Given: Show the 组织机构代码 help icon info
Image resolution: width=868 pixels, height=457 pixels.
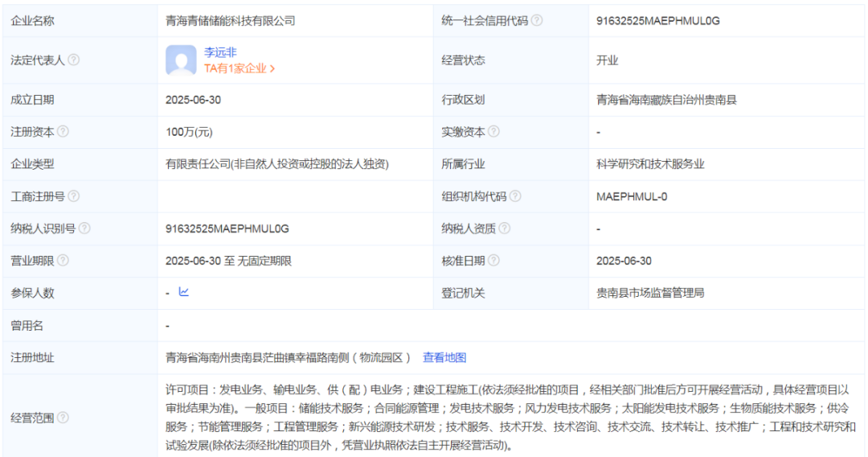Looking at the screenshot, I should [515, 196].
